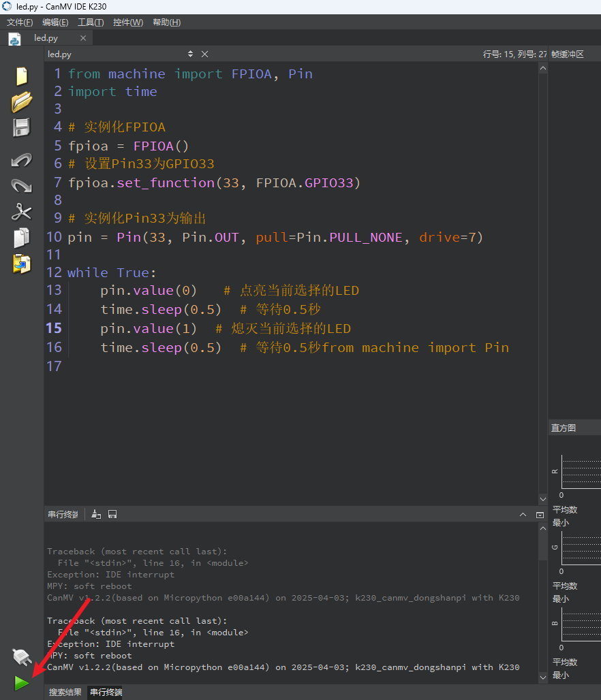Click the Copy documents icon
Viewport: 601px width, 700px height.
(x=21, y=238)
